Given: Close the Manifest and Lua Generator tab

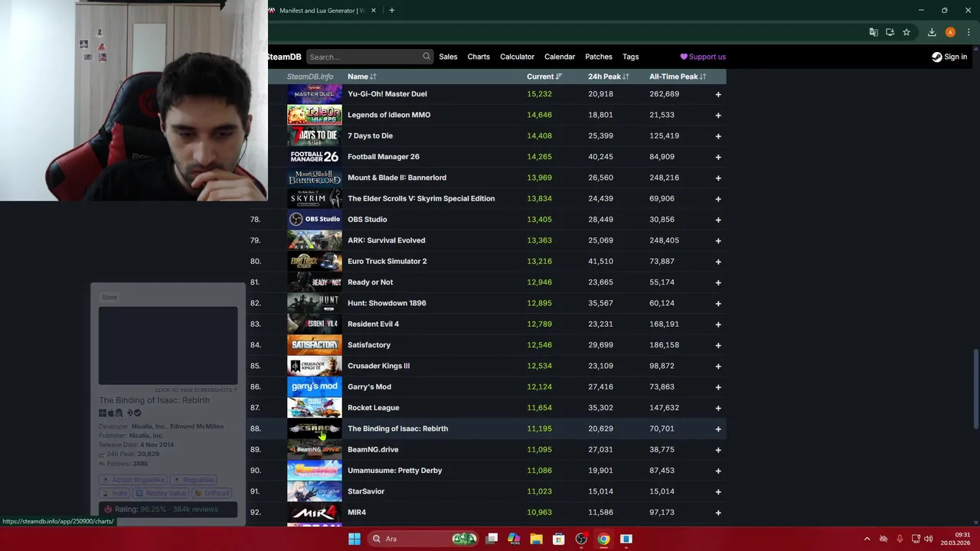Looking at the screenshot, I should click(x=374, y=10).
